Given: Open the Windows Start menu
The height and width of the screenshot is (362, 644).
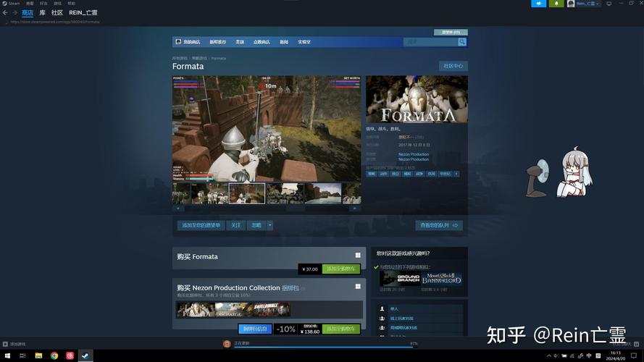Looking at the screenshot, I should [x=7, y=355].
